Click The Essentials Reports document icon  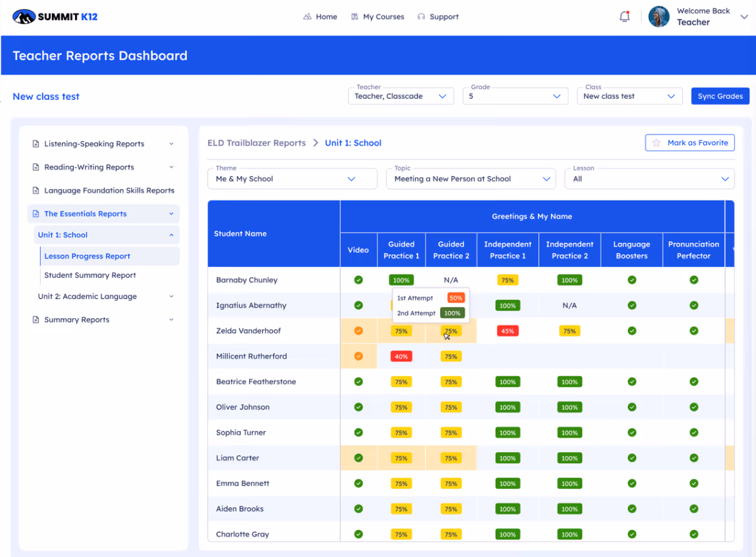coord(36,214)
